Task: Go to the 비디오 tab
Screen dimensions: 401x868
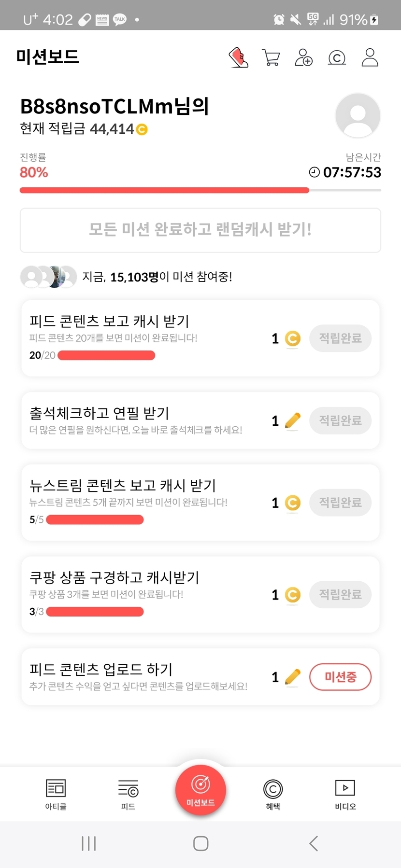Action: (x=345, y=794)
